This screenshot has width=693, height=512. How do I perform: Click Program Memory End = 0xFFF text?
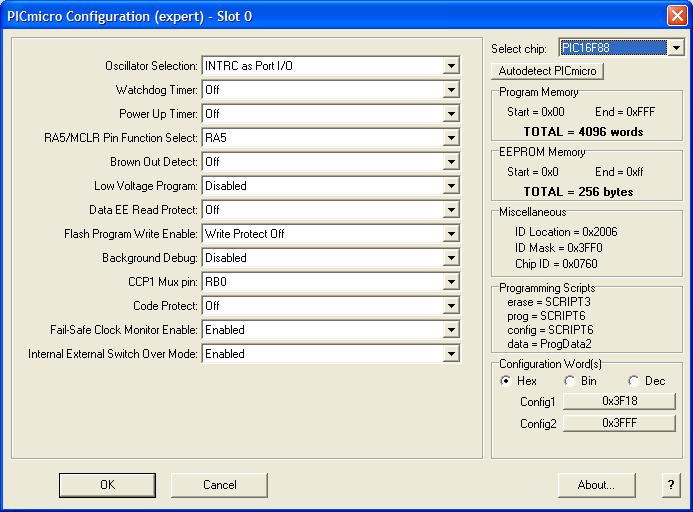(625, 112)
